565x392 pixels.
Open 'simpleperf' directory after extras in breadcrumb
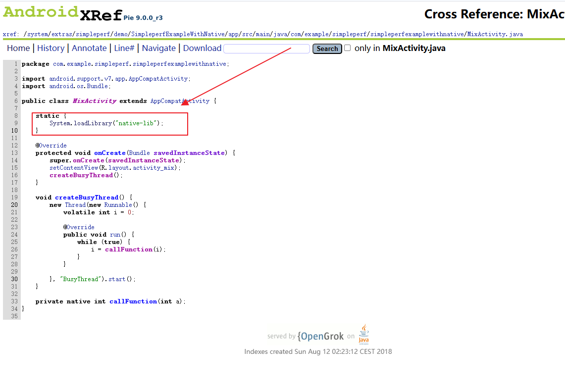point(93,34)
